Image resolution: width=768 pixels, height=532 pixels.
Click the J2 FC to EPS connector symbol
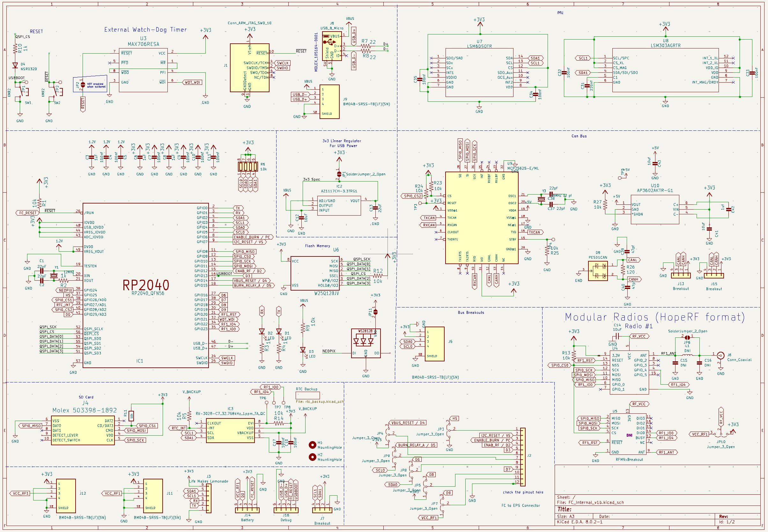click(523, 457)
